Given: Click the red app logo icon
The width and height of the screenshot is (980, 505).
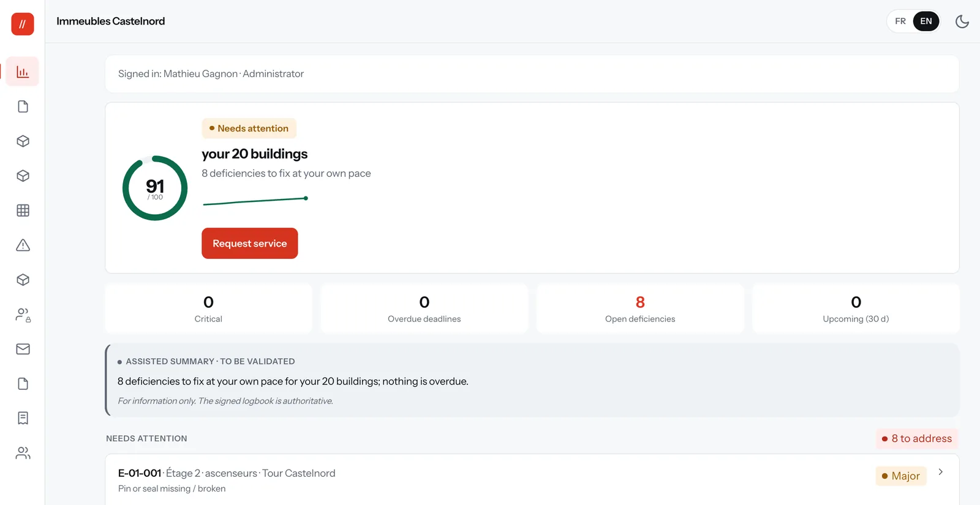Looking at the screenshot, I should pos(23,24).
